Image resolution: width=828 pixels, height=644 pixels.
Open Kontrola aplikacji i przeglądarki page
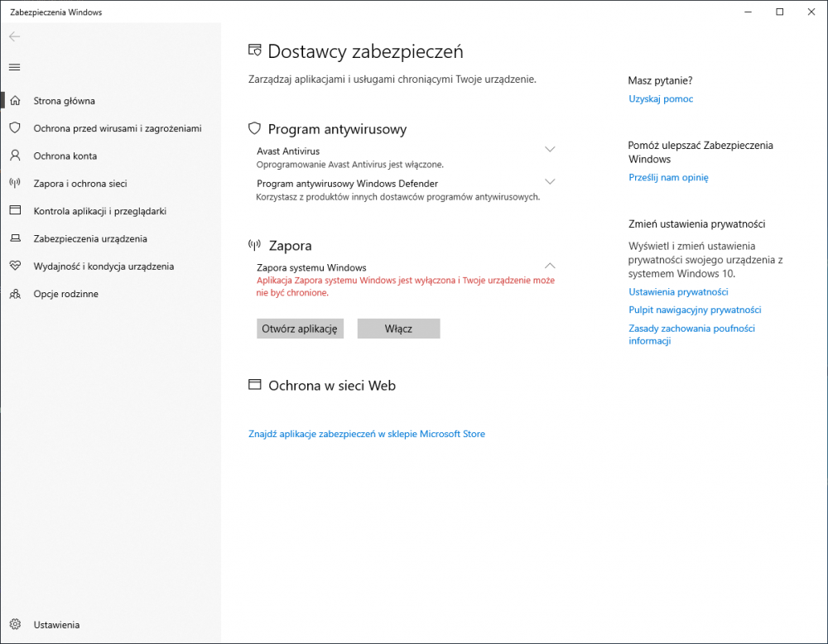coord(99,211)
